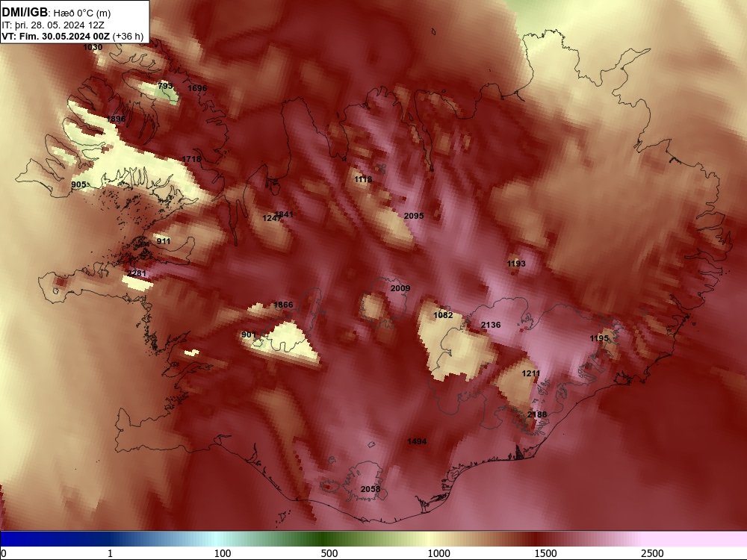Viewport: 747px width, 560px height.
Task: Click the 2500 tick on color scale
Action: click(x=652, y=553)
